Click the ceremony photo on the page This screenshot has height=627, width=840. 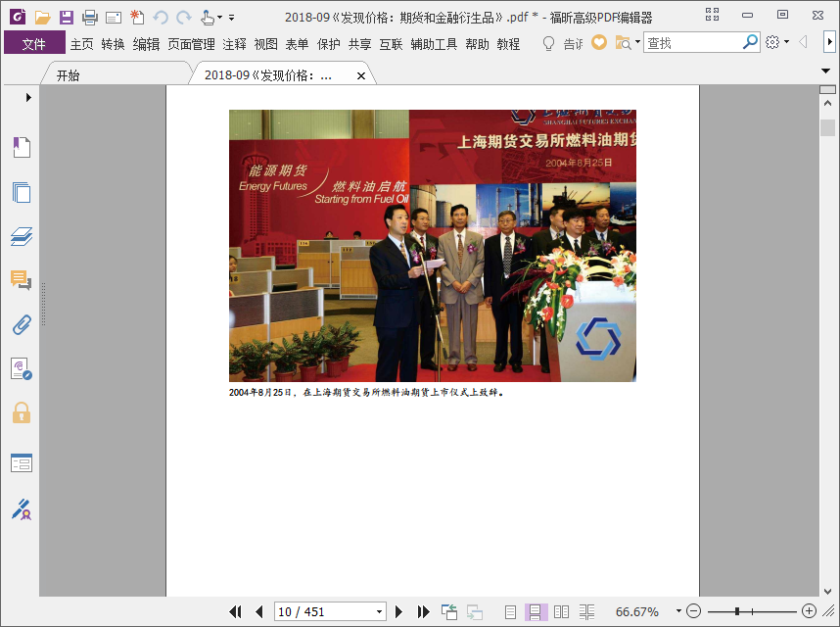click(433, 246)
